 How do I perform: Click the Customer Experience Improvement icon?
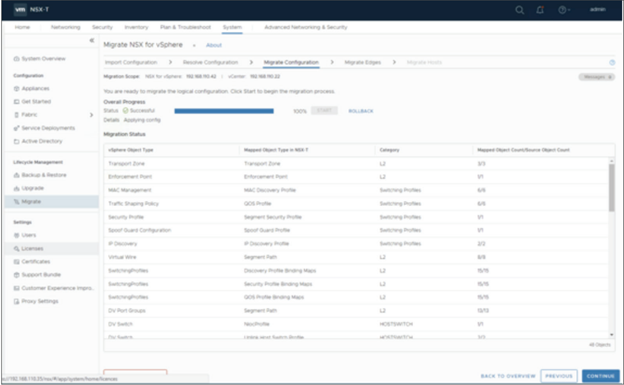[x=16, y=288]
